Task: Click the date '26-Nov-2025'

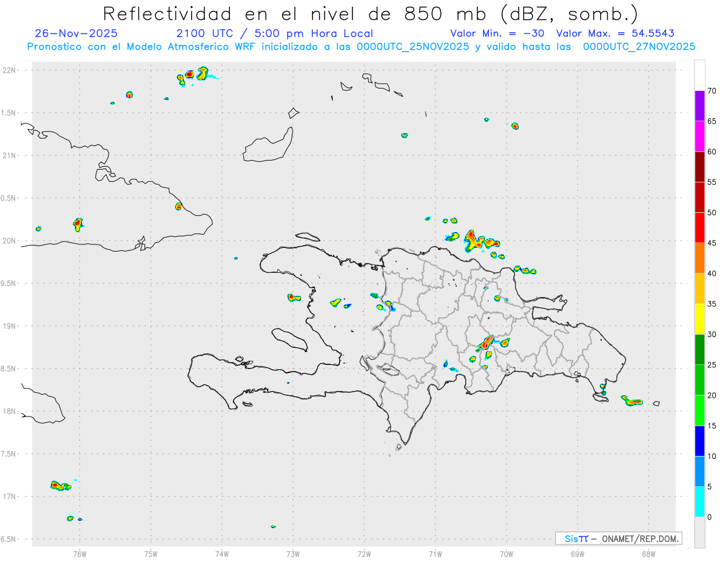Action: (x=76, y=33)
